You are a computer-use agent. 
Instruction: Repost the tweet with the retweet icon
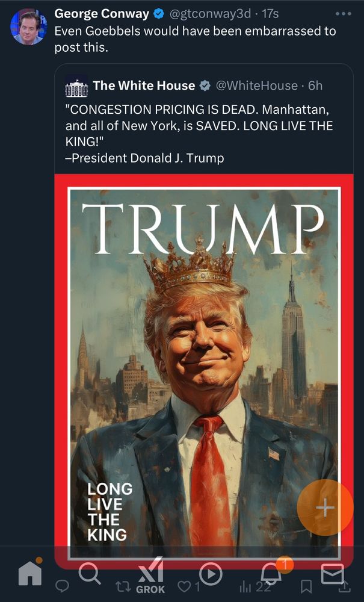click(123, 586)
